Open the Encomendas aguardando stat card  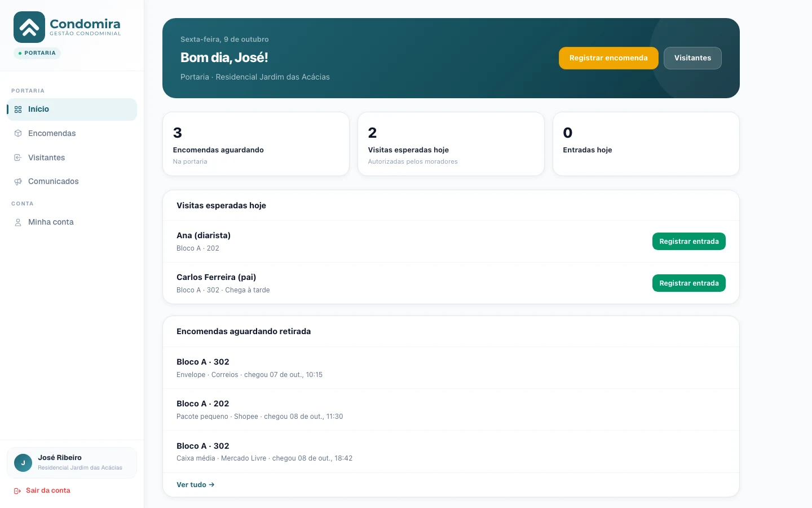tap(256, 144)
